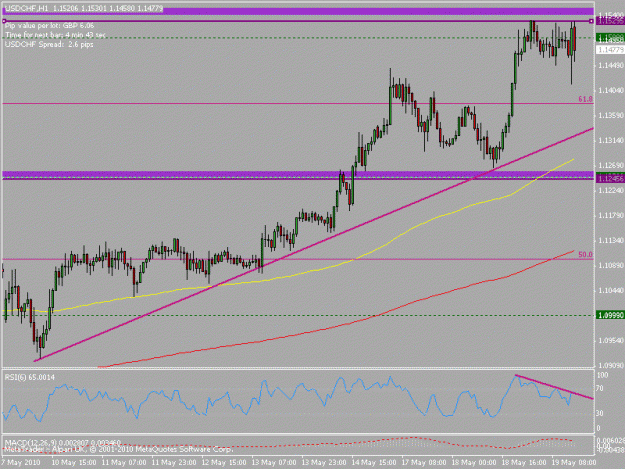Click the MACD(12,26,9) indicator label
The height and width of the screenshot is (469, 625).
(x=63, y=442)
